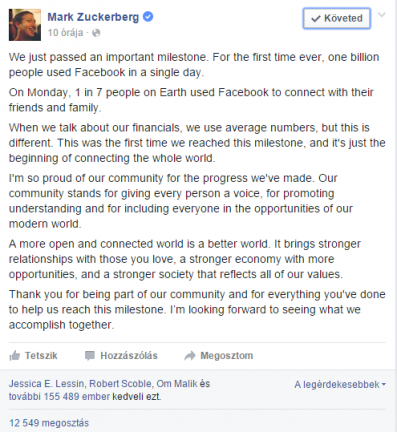Open Robert Scoble's profile link
Image resolution: width=397 pixels, height=432 pixels.
[120, 384]
